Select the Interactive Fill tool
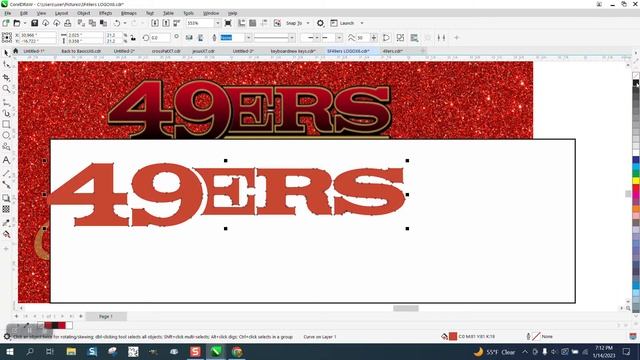The image size is (640, 360). point(6,234)
